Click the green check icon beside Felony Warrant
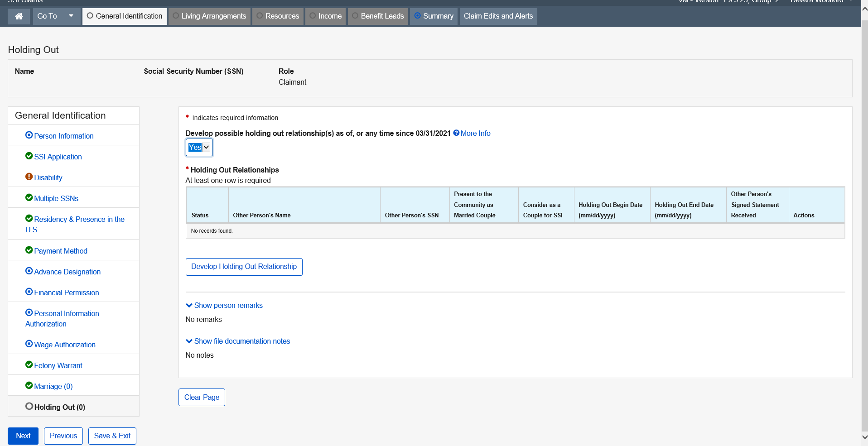This screenshot has height=446, width=868. click(29, 365)
